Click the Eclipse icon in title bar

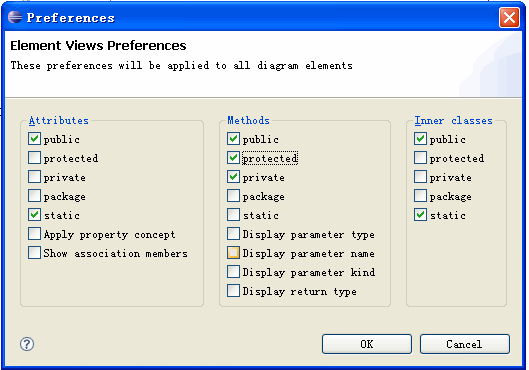[x=15, y=17]
